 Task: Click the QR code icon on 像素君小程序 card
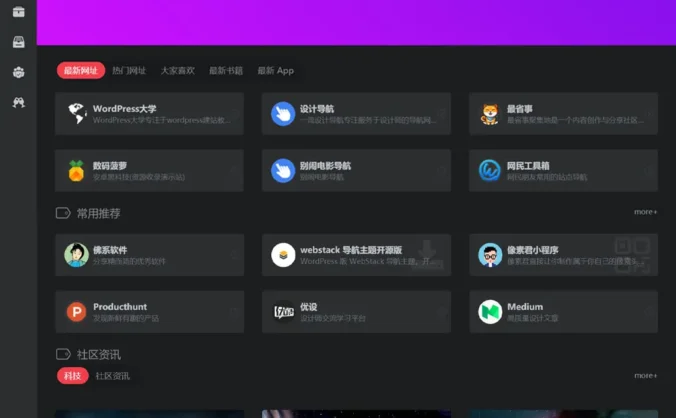pos(632,255)
